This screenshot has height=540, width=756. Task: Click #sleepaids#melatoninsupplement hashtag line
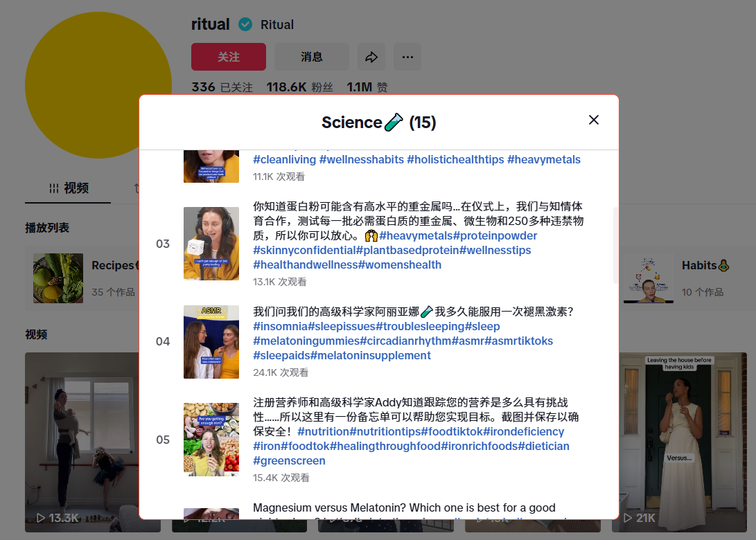pyautogui.click(x=342, y=355)
